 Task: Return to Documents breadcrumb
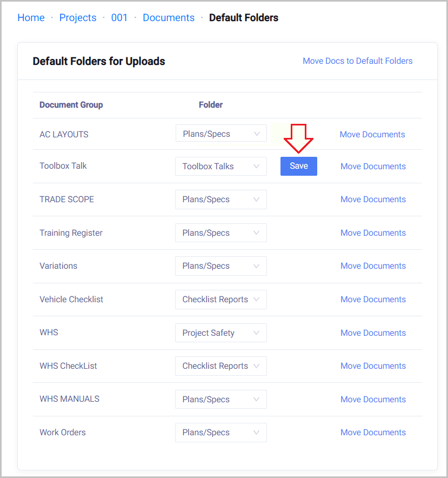[x=169, y=18]
